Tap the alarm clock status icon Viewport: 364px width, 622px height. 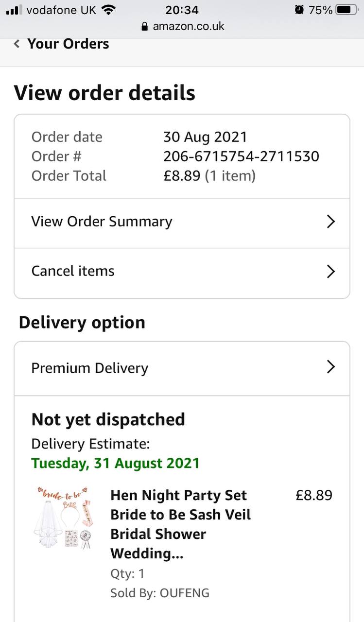point(299,10)
